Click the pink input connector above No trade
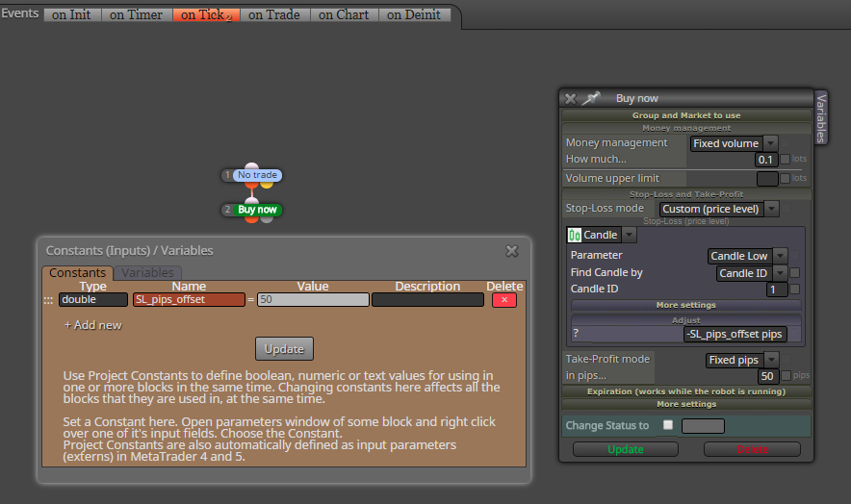 251,166
